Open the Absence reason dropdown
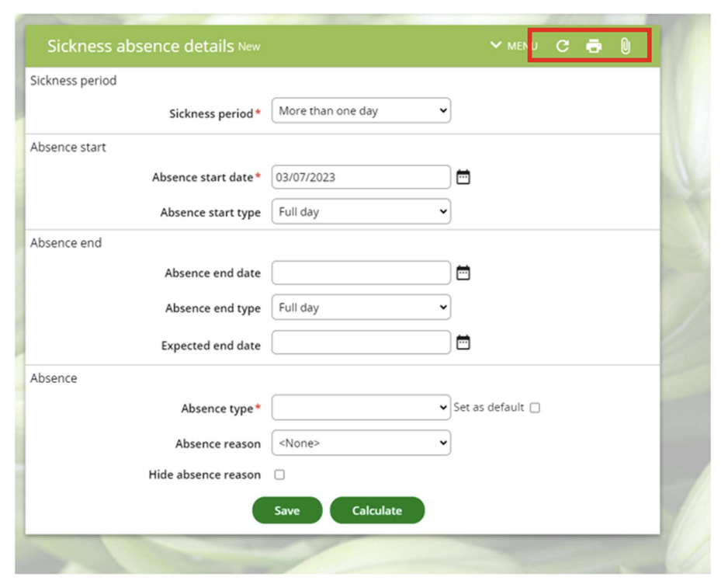728x584 pixels. 361,443
